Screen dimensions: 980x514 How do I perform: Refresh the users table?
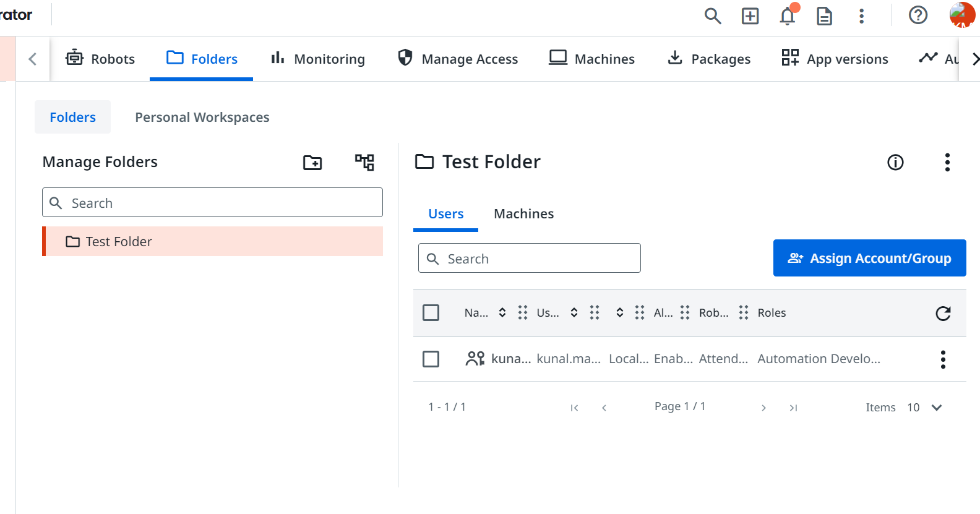(943, 314)
